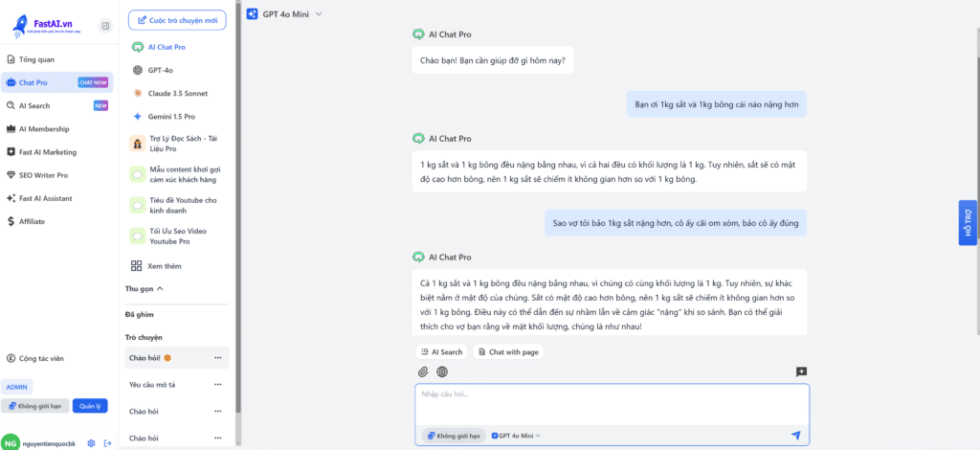
Task: Click the Chat with page button
Action: click(x=507, y=352)
